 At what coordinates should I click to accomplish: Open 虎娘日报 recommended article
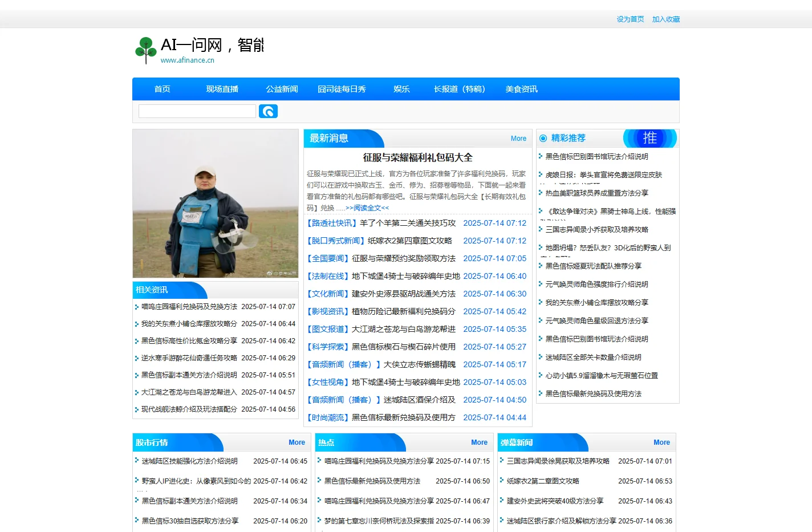[604, 175]
